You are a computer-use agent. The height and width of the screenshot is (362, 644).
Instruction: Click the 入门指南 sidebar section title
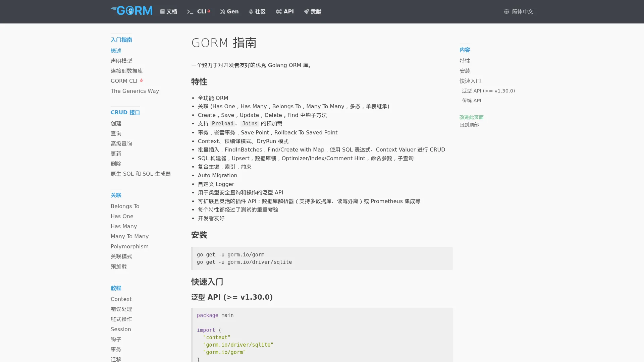tap(121, 40)
